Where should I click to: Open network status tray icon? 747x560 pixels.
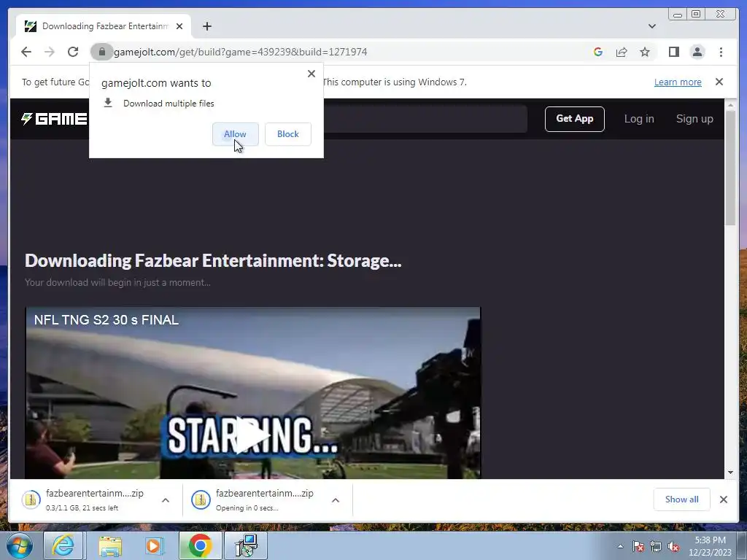point(656,546)
